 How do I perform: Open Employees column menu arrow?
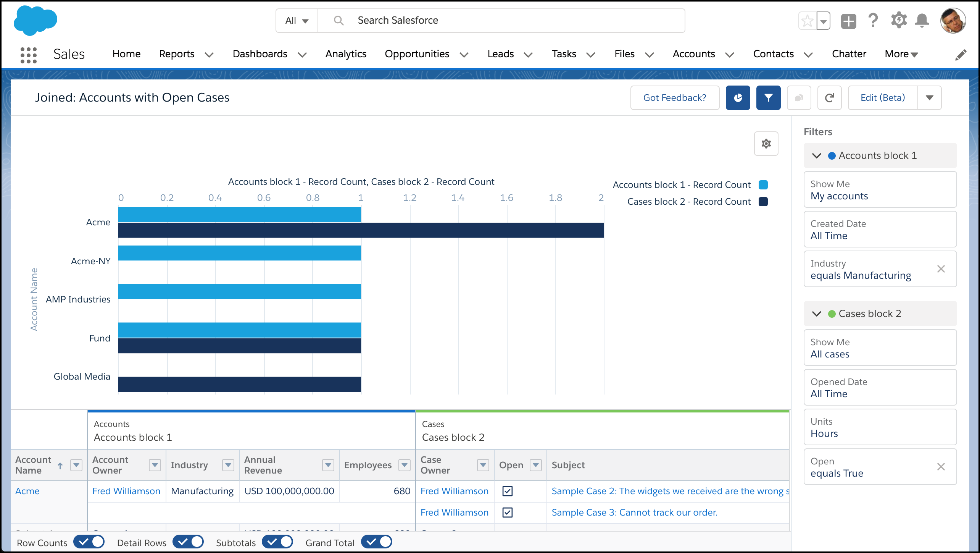click(404, 465)
